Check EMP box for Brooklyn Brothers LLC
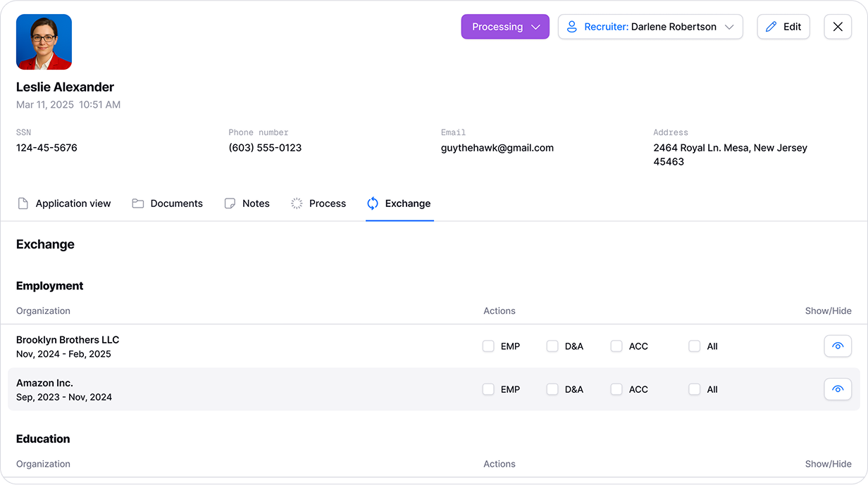Image resolution: width=868 pixels, height=485 pixels. click(488, 346)
